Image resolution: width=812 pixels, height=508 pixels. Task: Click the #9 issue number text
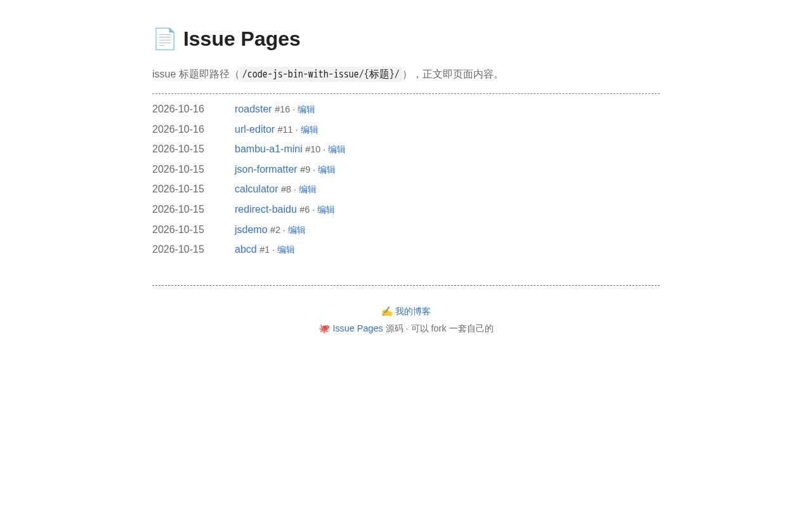[305, 170]
